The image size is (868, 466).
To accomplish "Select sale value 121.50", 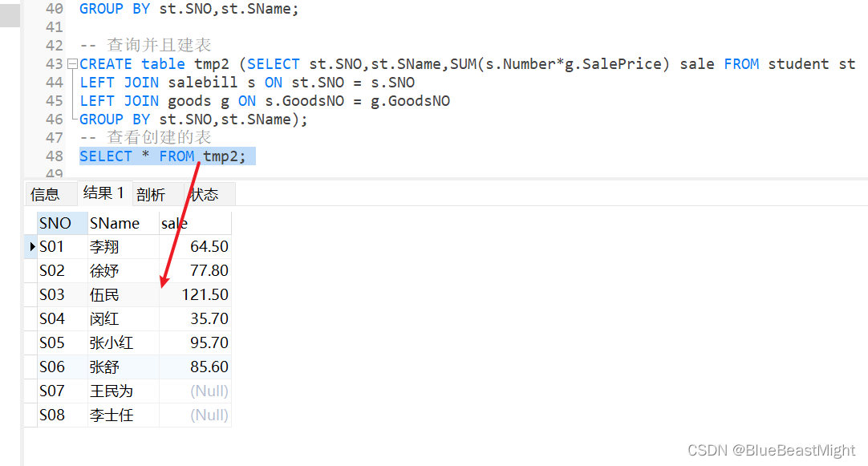I will [x=195, y=295].
